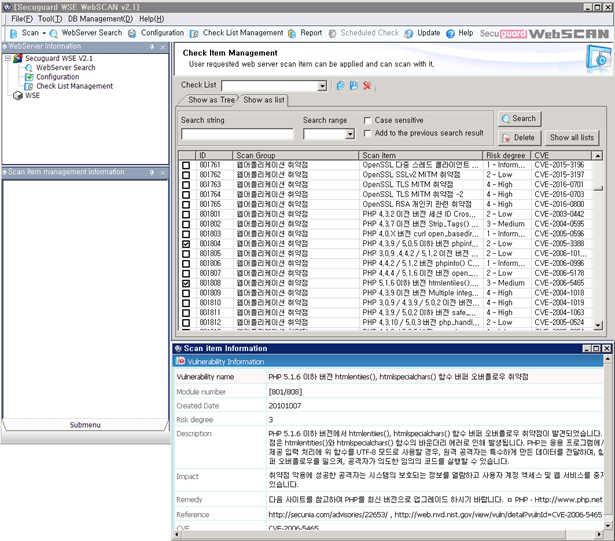Switch to Show as Tree tab
Screen dimensions: 615x541
click(211, 100)
